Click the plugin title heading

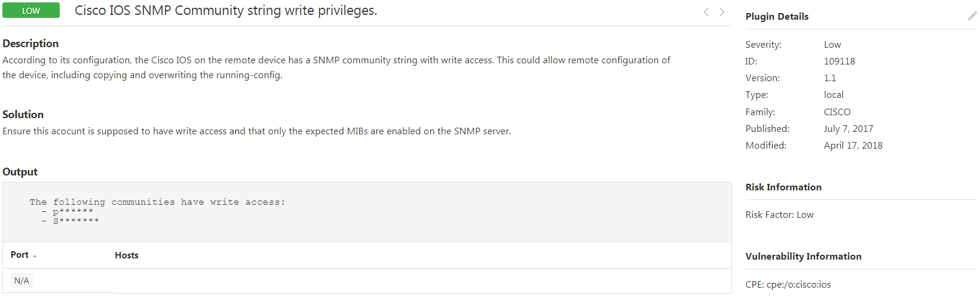[226, 11]
